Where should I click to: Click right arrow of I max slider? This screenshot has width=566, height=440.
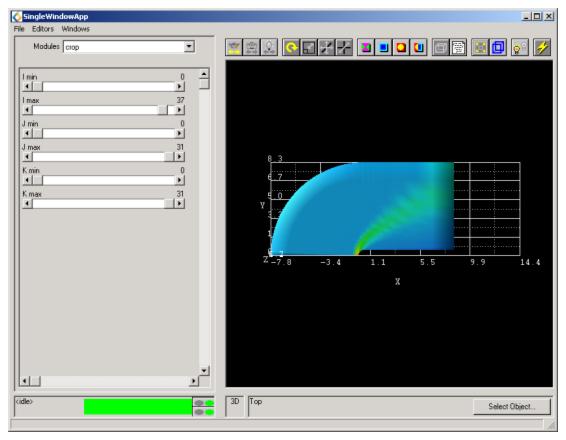point(179,110)
